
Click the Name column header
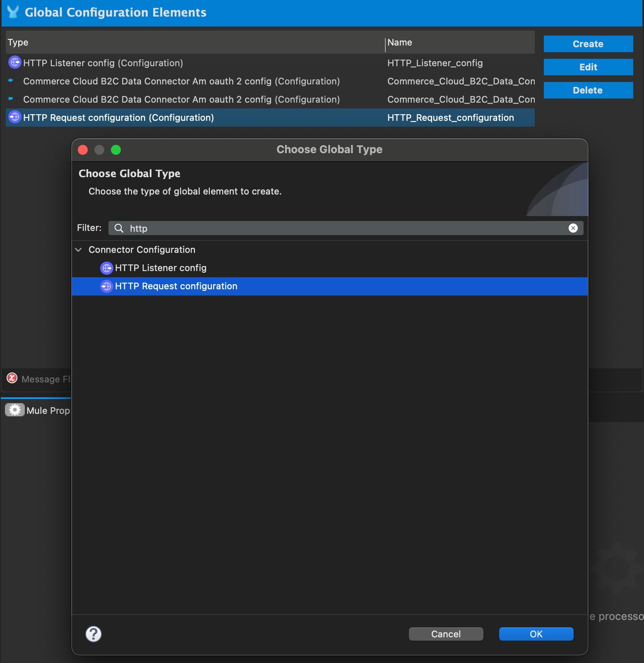tap(460, 42)
